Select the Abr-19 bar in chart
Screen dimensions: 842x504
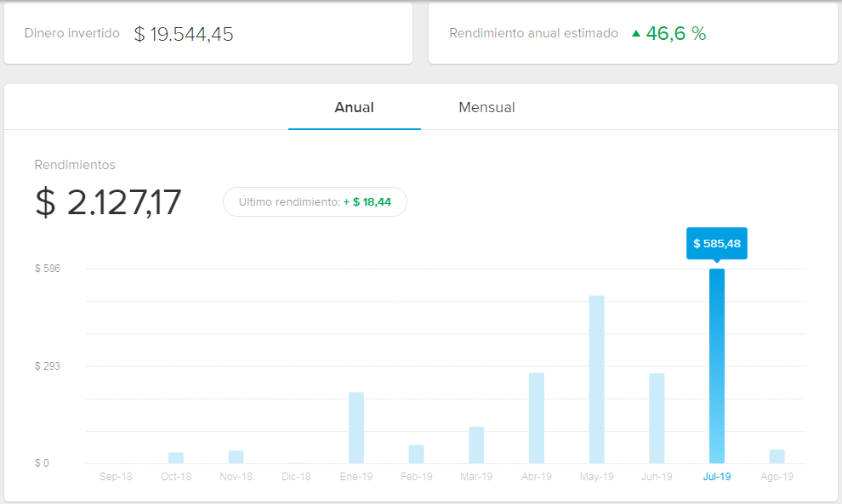pyautogui.click(x=537, y=418)
